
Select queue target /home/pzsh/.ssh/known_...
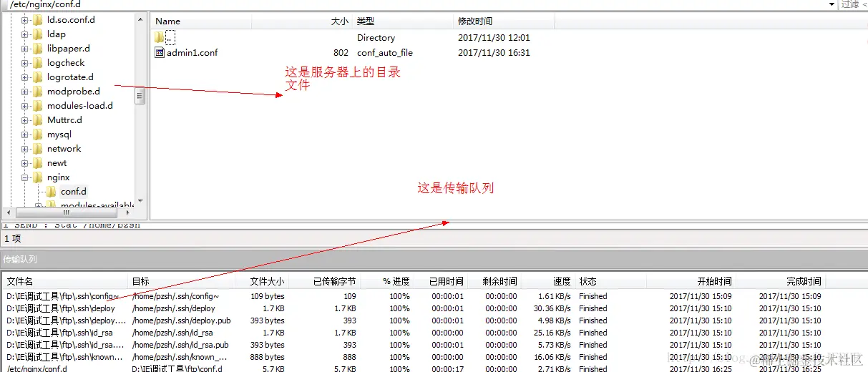180,357
